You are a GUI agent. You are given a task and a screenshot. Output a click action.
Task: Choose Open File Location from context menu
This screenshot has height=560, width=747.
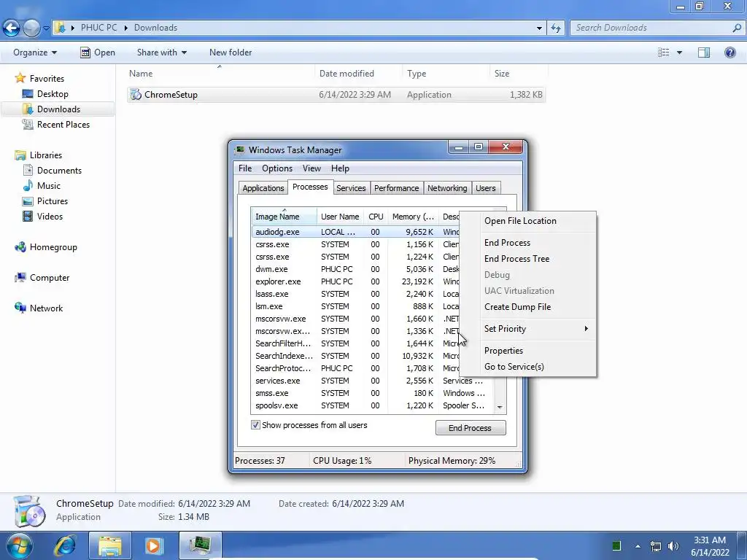coord(520,220)
